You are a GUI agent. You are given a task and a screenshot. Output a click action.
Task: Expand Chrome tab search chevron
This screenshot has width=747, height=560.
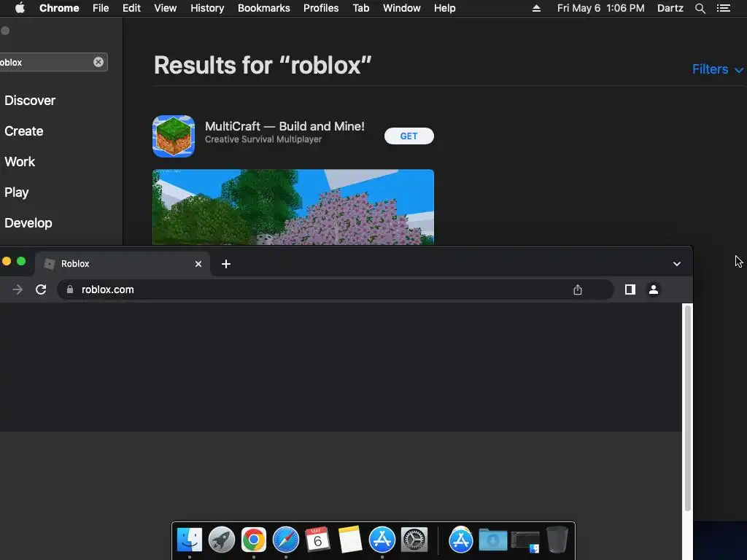(676, 264)
